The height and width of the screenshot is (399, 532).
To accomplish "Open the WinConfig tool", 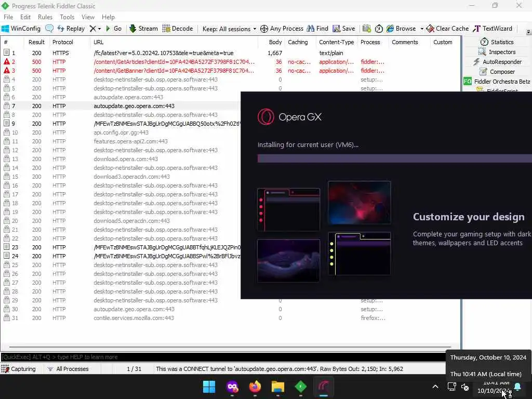I will pos(21,29).
